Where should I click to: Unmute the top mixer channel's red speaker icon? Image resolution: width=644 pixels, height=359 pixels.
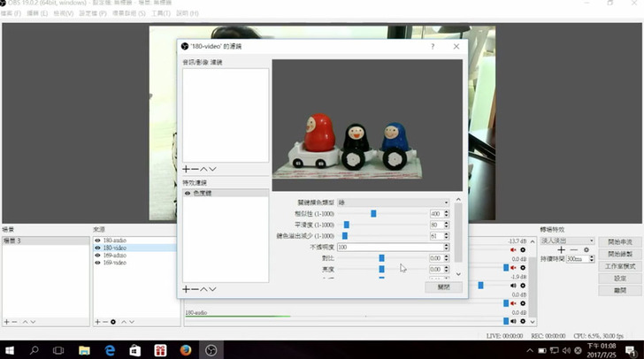click(x=513, y=250)
